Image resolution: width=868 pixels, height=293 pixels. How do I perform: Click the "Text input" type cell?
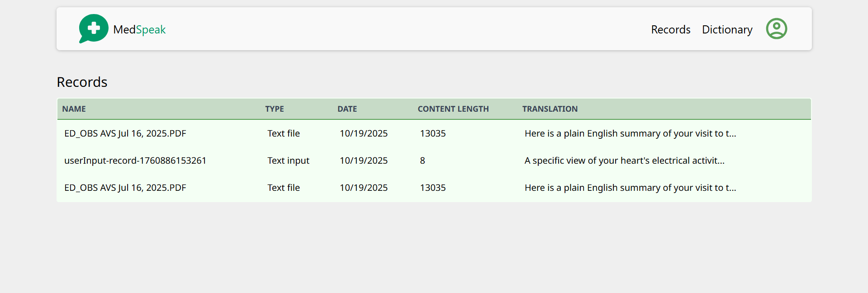[x=288, y=161]
